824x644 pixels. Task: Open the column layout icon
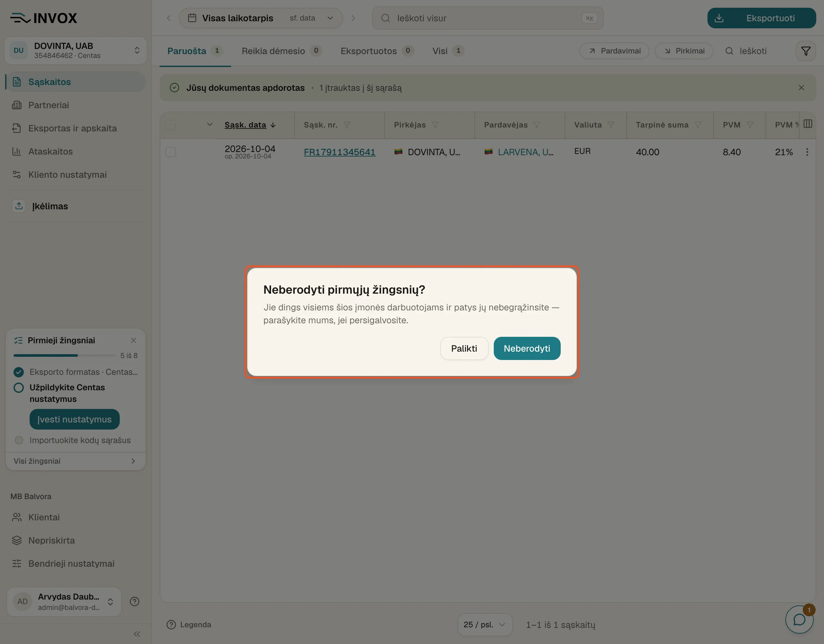pyautogui.click(x=808, y=124)
